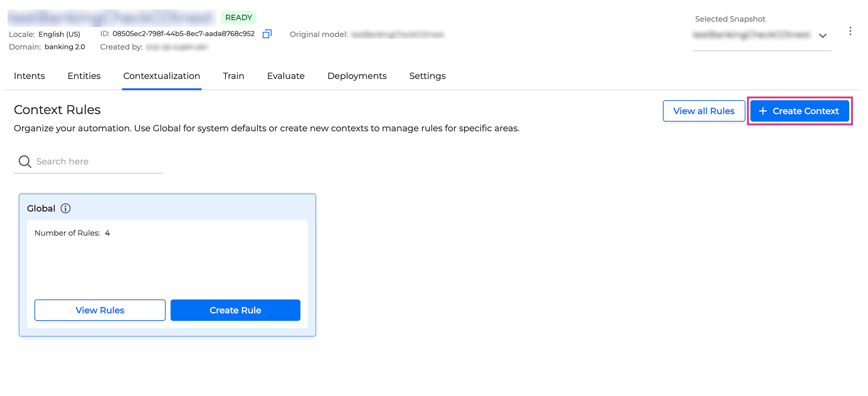868x396 pixels.
Task: Copy the model ID using the copy icon
Action: (x=267, y=34)
